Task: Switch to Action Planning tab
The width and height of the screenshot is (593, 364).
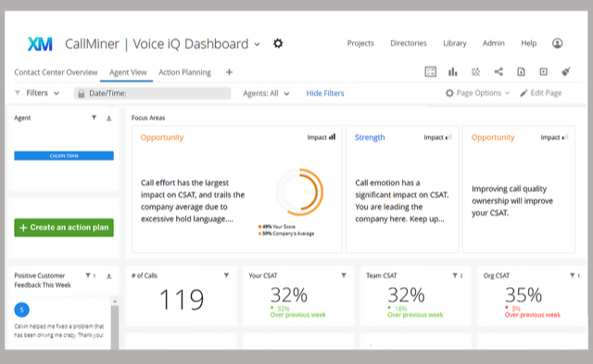Action: pos(184,72)
